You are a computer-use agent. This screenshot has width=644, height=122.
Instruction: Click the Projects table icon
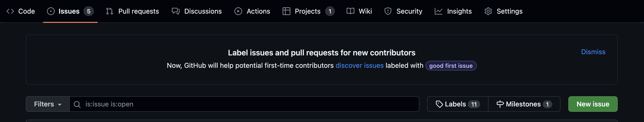coord(286,11)
